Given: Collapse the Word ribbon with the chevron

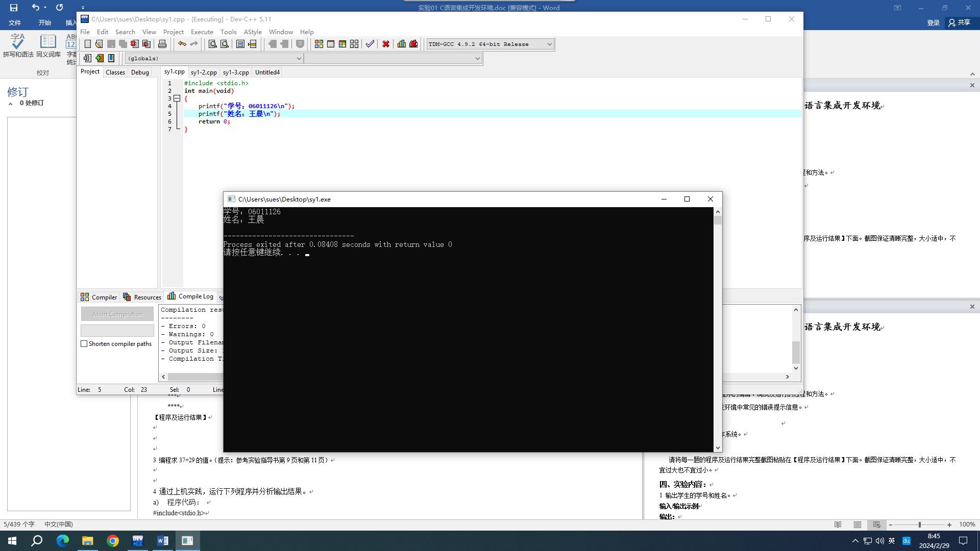Looking at the screenshot, I should tap(972, 74).
